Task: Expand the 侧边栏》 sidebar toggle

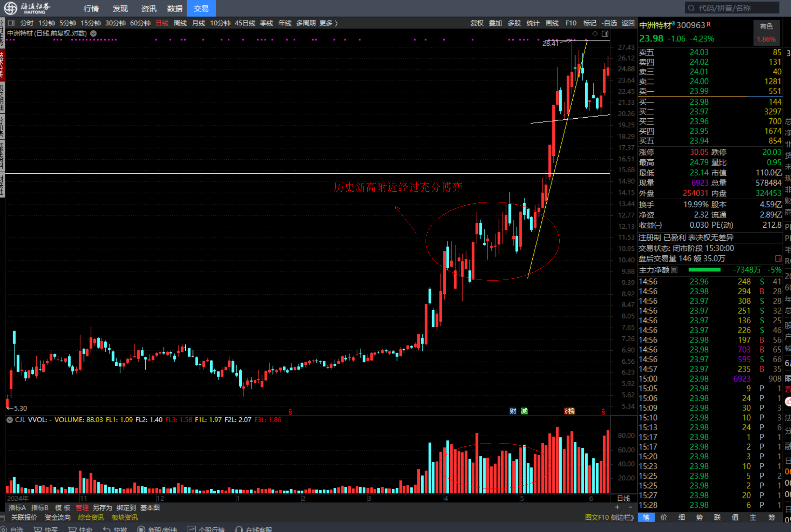Action: 623,517
